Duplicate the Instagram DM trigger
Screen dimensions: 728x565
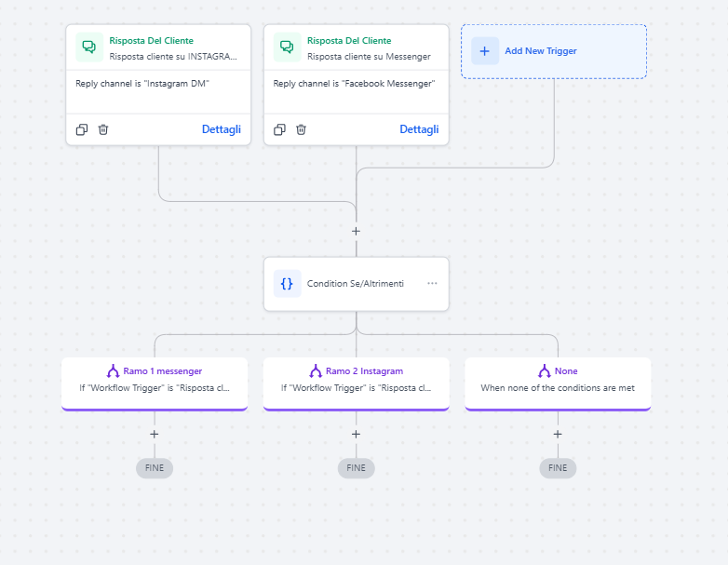click(82, 129)
